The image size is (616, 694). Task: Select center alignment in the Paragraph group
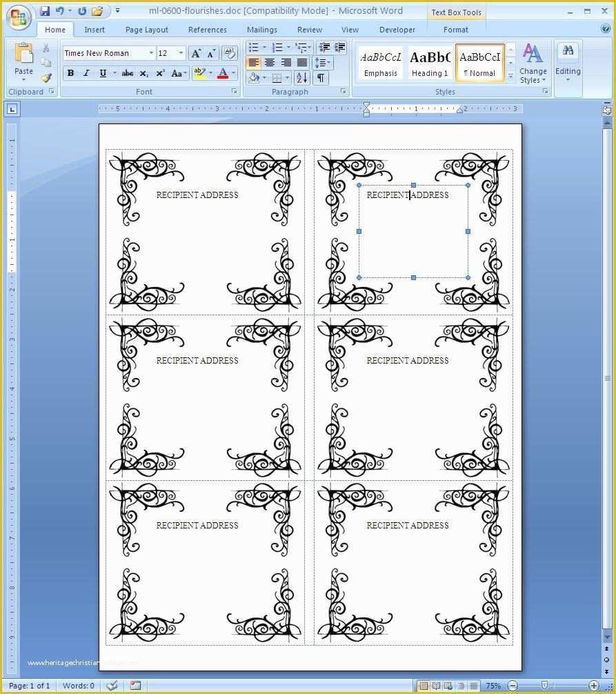(270, 63)
